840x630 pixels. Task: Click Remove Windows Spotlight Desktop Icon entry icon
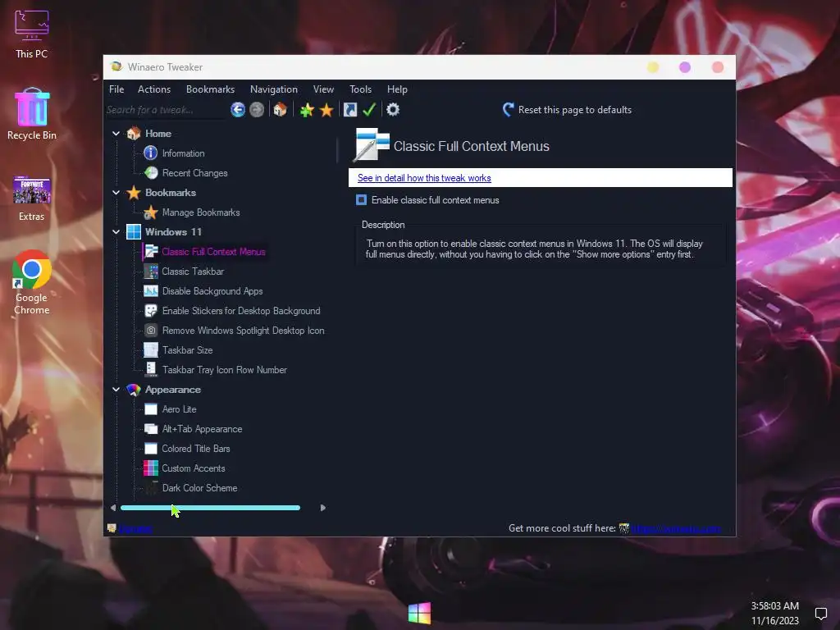coord(151,331)
